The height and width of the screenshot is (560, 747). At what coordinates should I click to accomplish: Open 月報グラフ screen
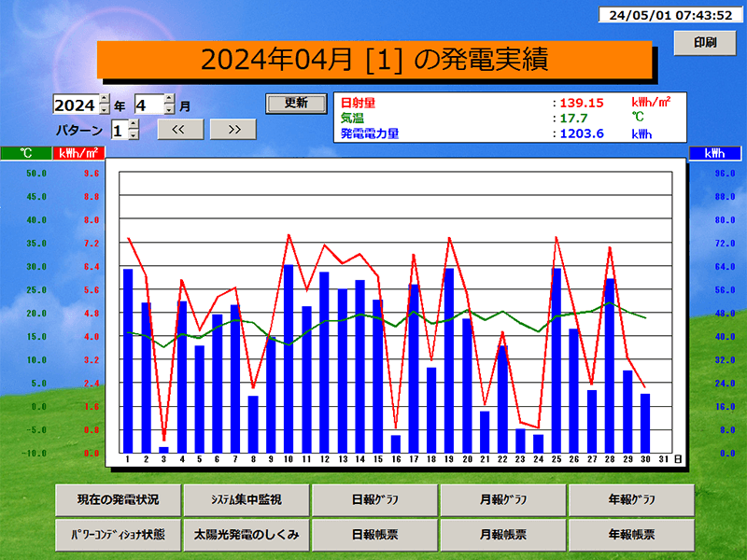pos(503,500)
